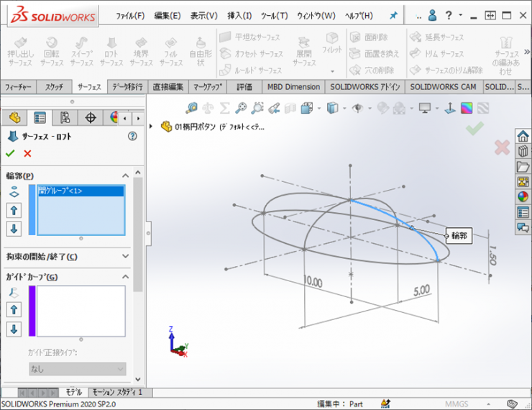The image size is (532, 410).
Task: Cancel the surface loft with red X
Action: point(27,153)
